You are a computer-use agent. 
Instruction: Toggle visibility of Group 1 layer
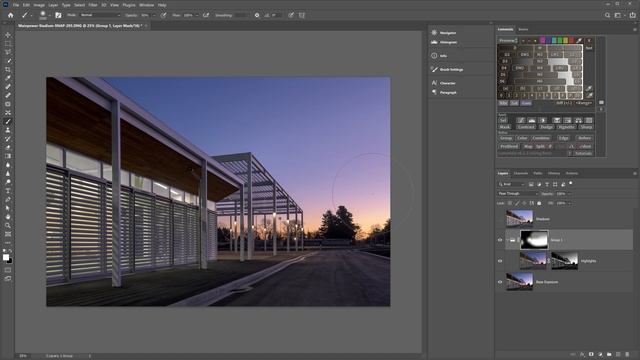tap(500, 240)
